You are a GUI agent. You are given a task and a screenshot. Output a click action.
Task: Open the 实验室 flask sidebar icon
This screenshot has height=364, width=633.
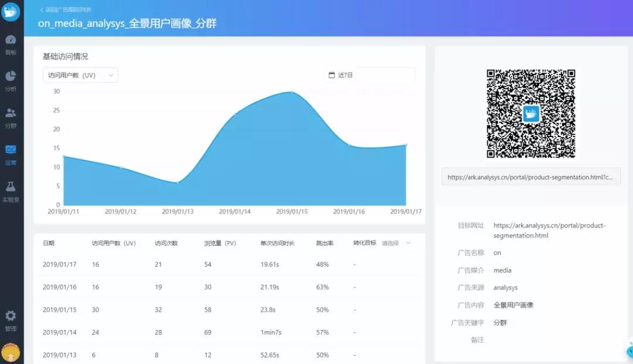(x=11, y=191)
